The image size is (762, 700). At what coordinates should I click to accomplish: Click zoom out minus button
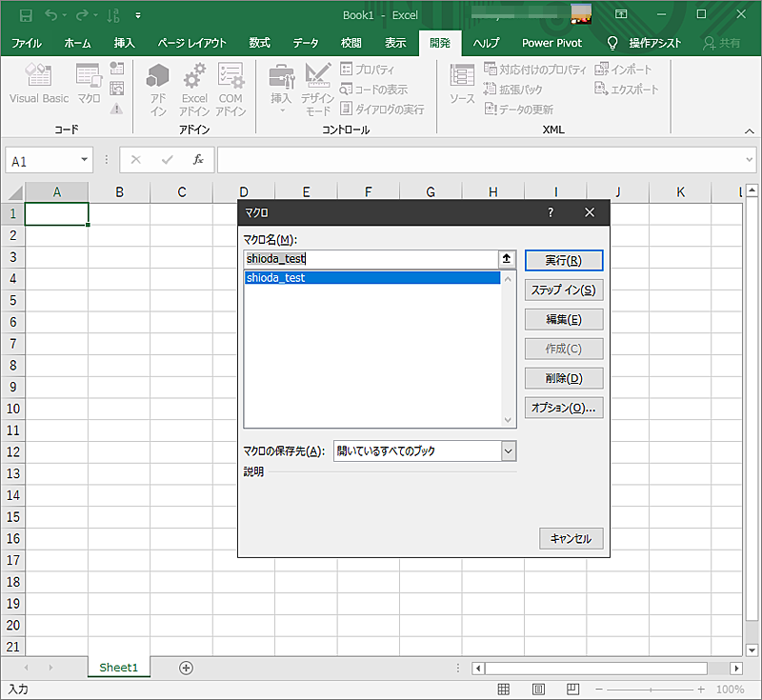(x=599, y=690)
